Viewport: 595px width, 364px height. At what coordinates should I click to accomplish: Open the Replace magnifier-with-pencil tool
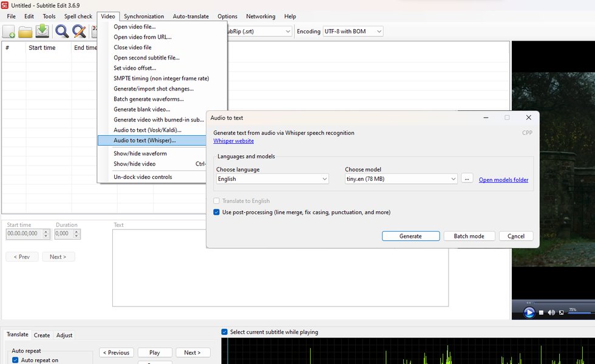(79, 31)
